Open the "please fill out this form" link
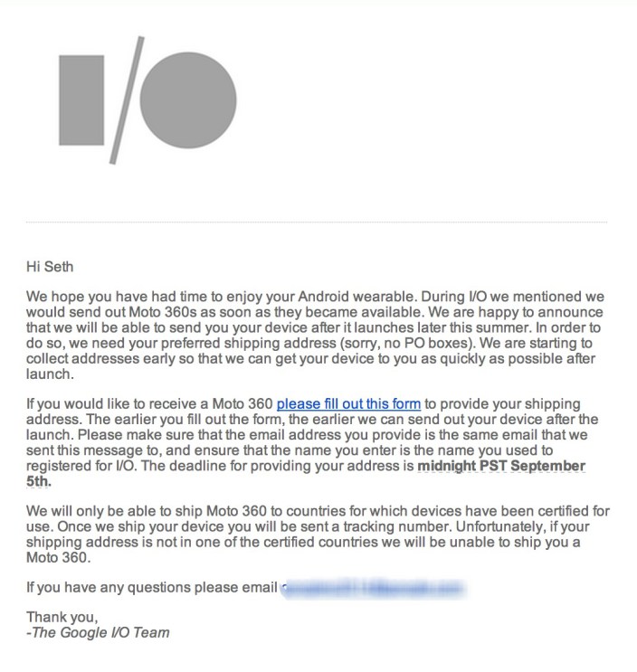This screenshot has width=637, height=672. click(348, 404)
